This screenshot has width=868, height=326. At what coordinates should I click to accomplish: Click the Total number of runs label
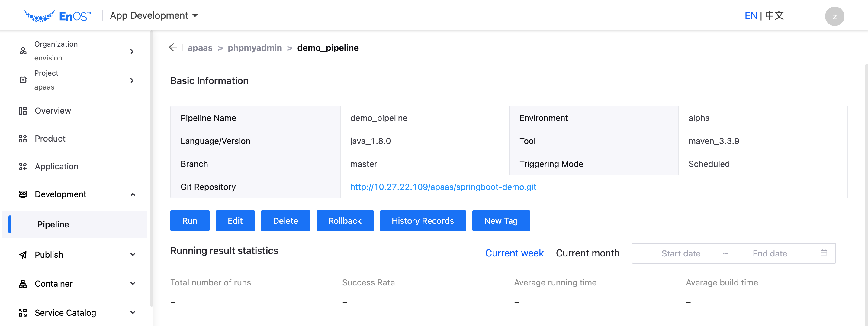click(x=210, y=282)
